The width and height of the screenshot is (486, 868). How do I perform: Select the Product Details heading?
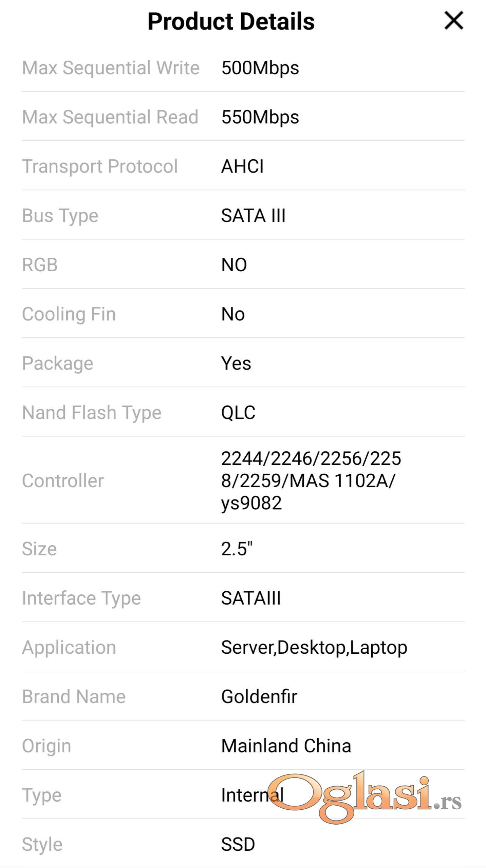(x=231, y=21)
